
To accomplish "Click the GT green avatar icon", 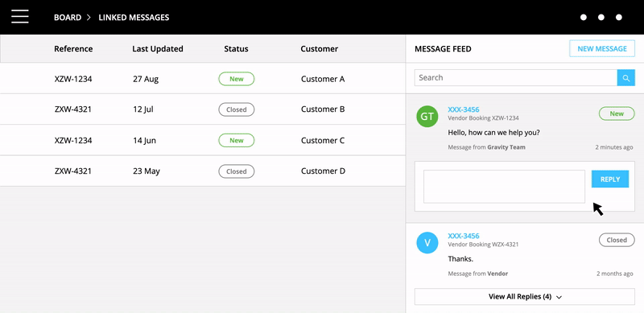I will coord(427,116).
